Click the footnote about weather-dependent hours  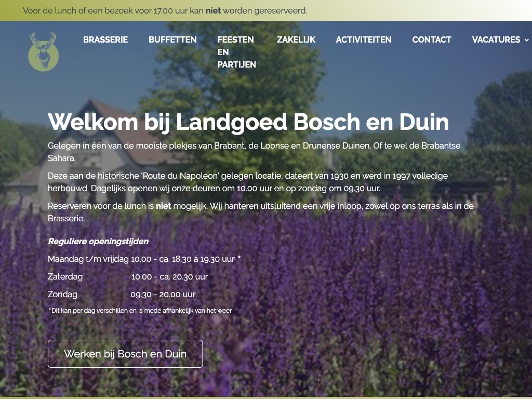tap(140, 311)
